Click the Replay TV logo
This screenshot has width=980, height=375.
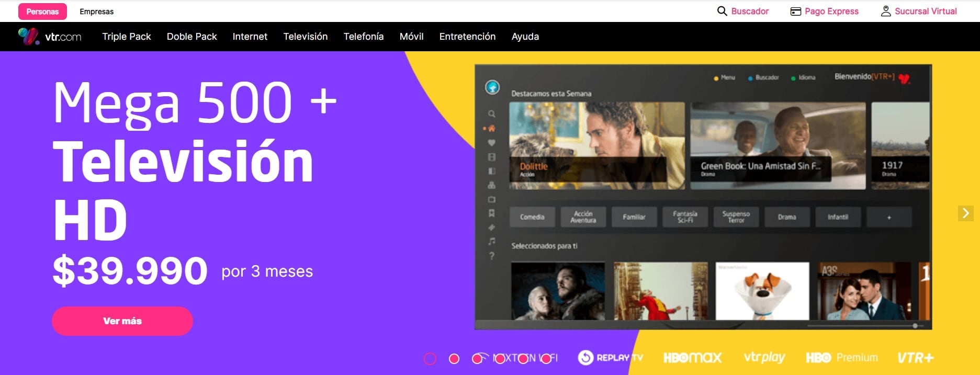click(610, 358)
